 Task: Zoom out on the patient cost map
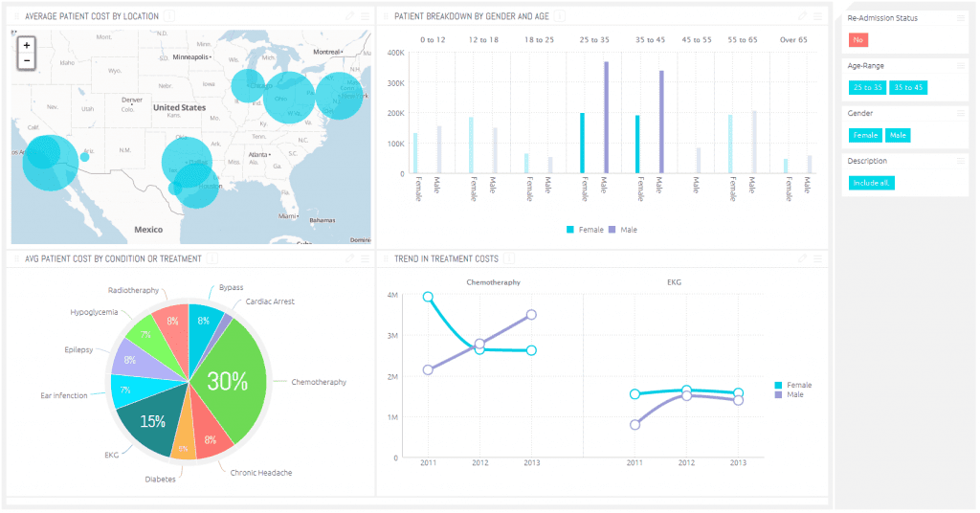pyautogui.click(x=27, y=61)
